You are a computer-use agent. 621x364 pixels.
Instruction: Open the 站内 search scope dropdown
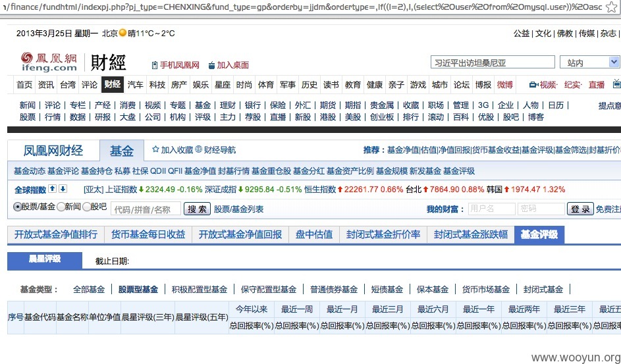(x=589, y=63)
